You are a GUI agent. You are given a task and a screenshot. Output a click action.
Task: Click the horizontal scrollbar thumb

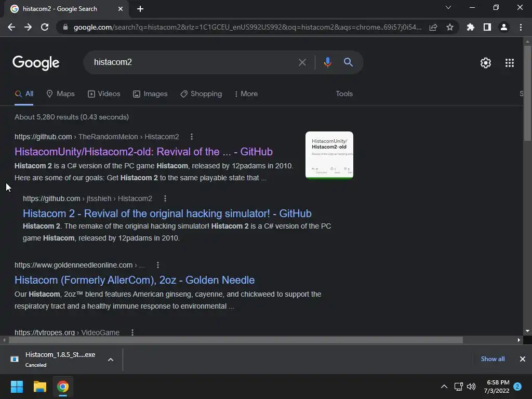(236, 340)
